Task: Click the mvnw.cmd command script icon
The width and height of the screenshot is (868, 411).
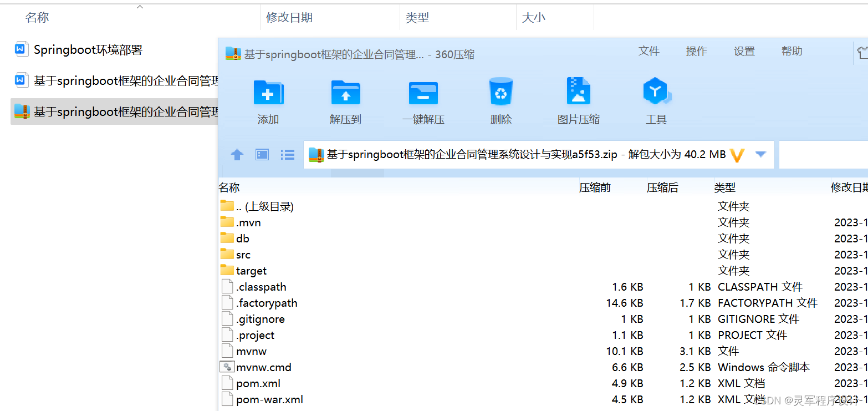Action: pyautogui.click(x=227, y=367)
